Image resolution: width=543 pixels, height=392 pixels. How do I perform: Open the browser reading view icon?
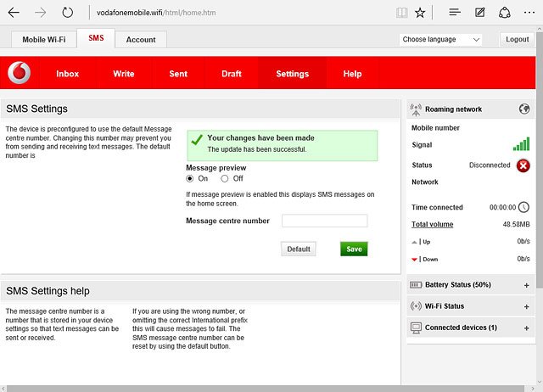[x=401, y=13]
